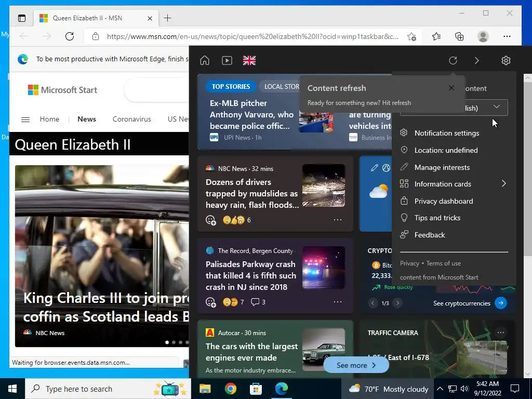Click the Palisades crash police lights thumbnail
Screen dimensions: 532x399
(324, 268)
